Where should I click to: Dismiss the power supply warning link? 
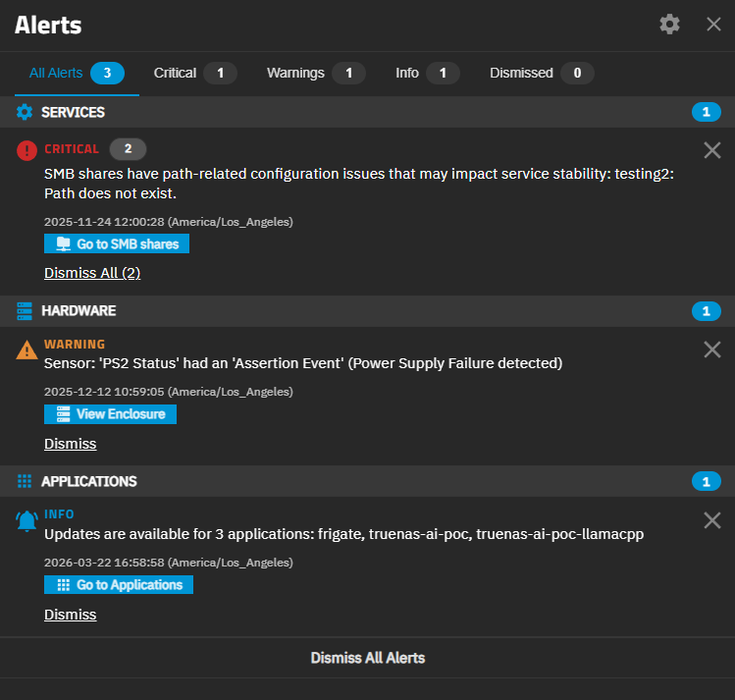point(71,444)
